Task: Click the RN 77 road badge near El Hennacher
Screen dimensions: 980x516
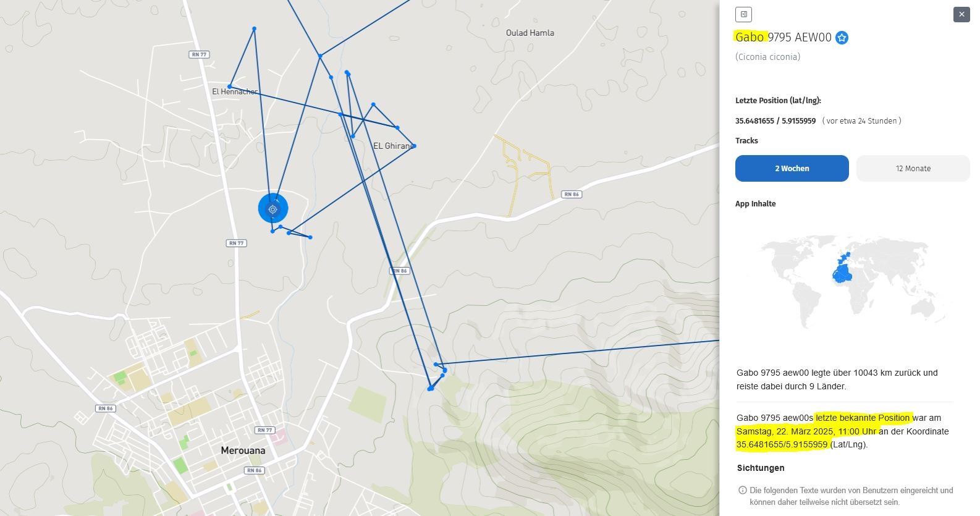Action: 199,54
